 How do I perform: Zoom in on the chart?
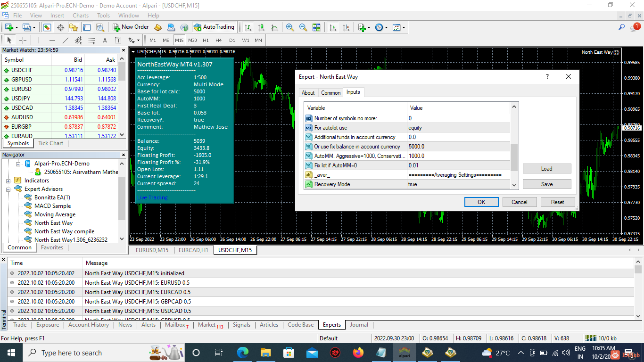tap(290, 27)
